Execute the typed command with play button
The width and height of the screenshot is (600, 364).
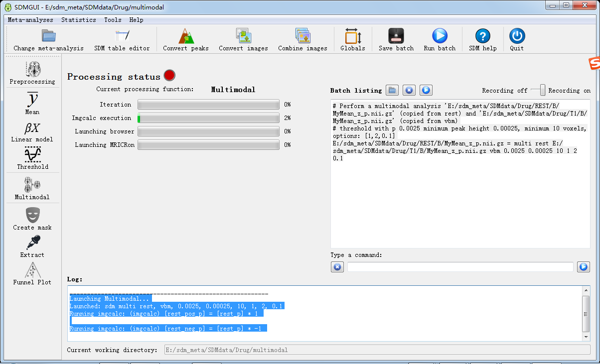[583, 267]
